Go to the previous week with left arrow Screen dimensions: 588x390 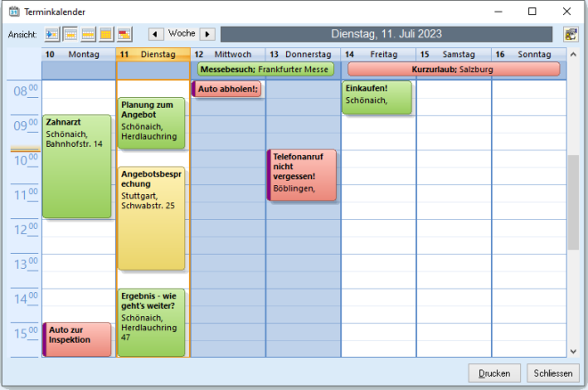(155, 34)
